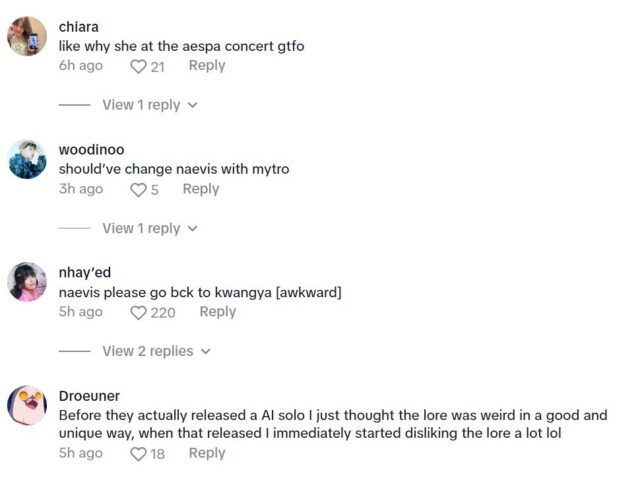Open the Droeuner username link
The height and width of the screenshot is (486, 640).
[89, 395]
